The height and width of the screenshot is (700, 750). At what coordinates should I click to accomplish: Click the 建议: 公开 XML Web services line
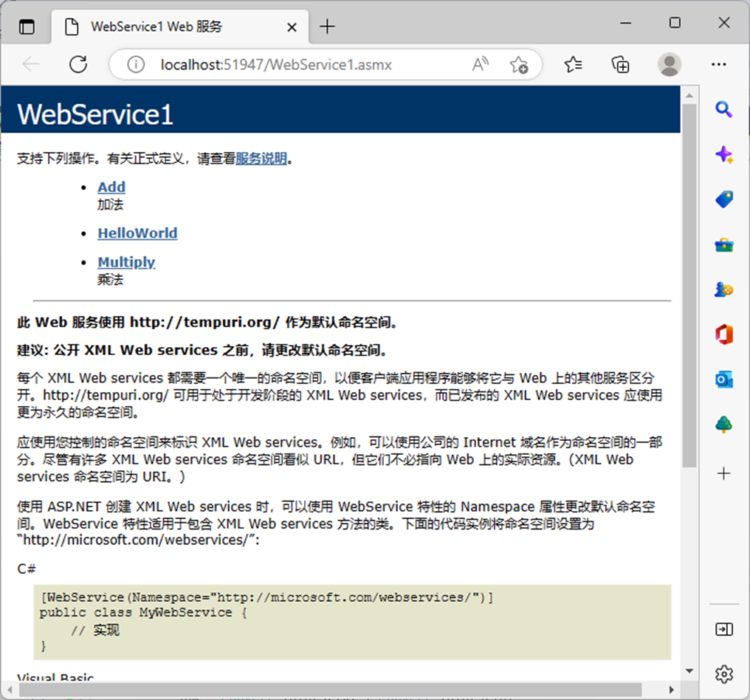[x=202, y=350]
